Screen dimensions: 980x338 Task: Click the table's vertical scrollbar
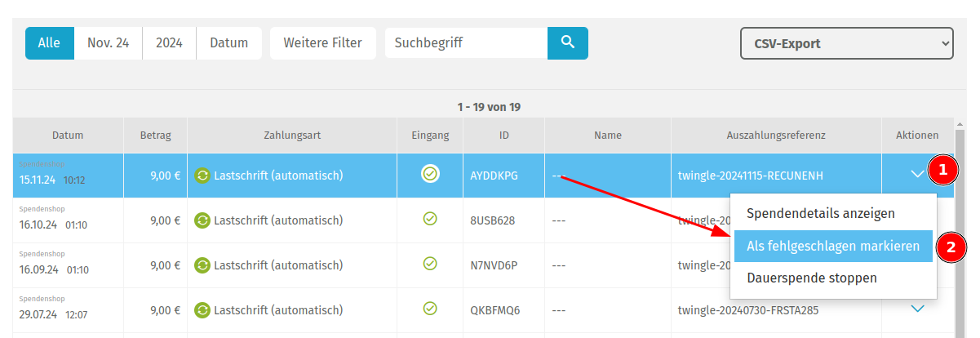(960, 233)
